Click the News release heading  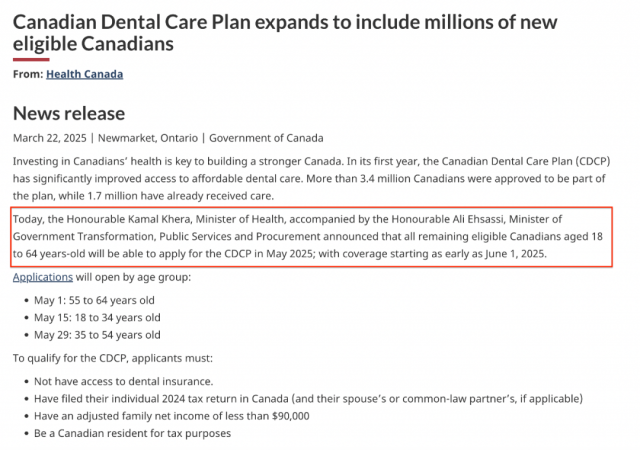pos(69,113)
